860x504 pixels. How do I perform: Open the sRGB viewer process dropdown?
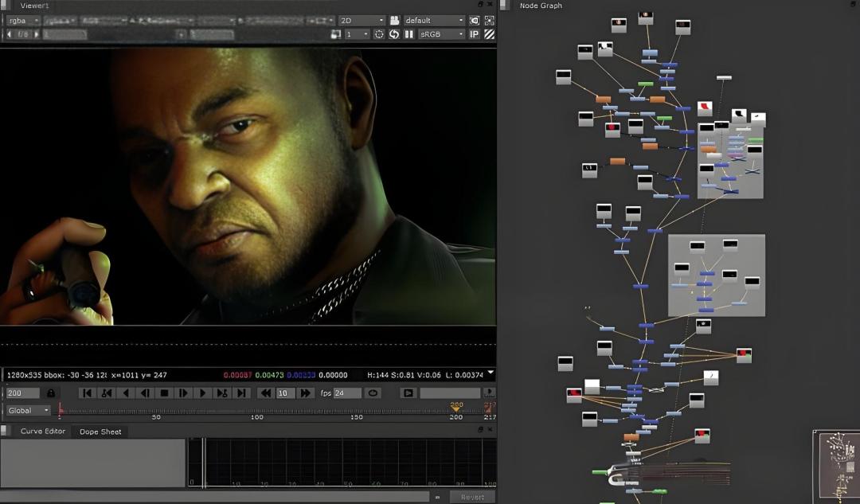tap(441, 34)
